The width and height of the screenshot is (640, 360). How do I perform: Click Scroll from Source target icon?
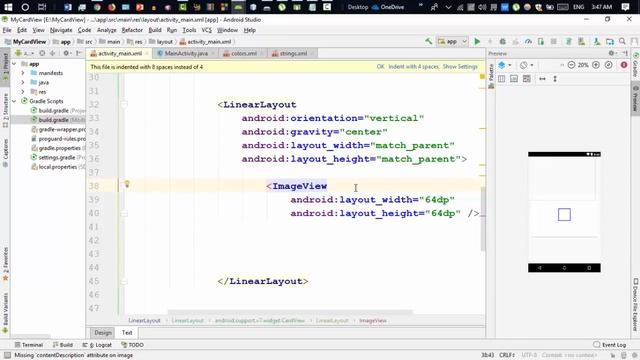42,53
